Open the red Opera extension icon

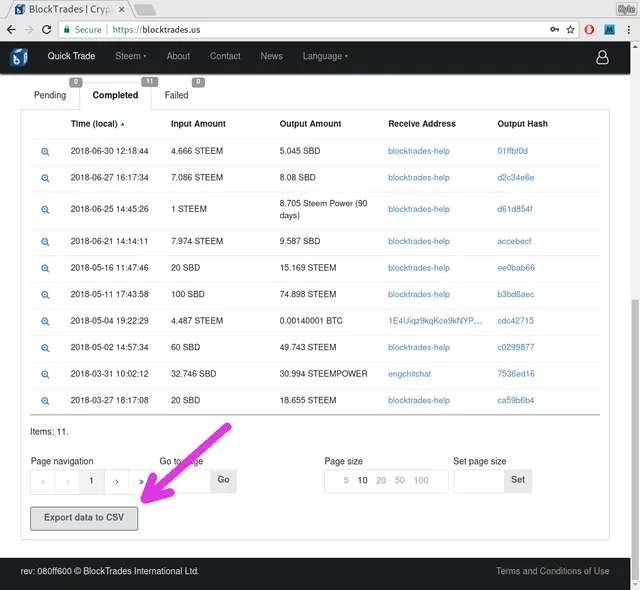[x=589, y=30]
